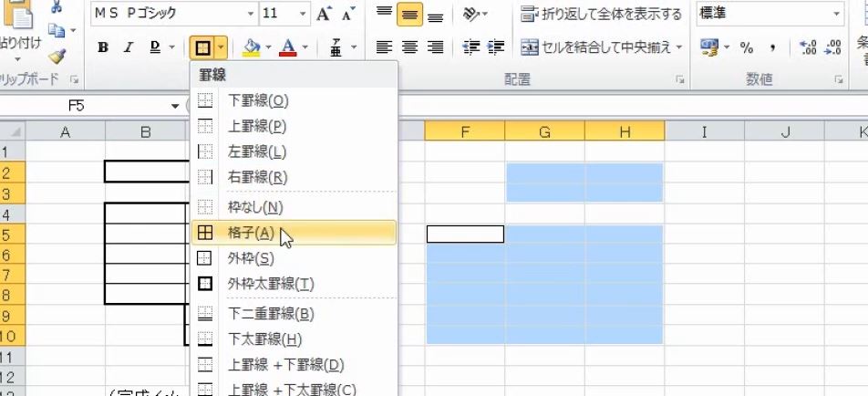Choose 外枠太罫線(T) thick box border
This screenshot has width=868, height=396.
(294, 284)
